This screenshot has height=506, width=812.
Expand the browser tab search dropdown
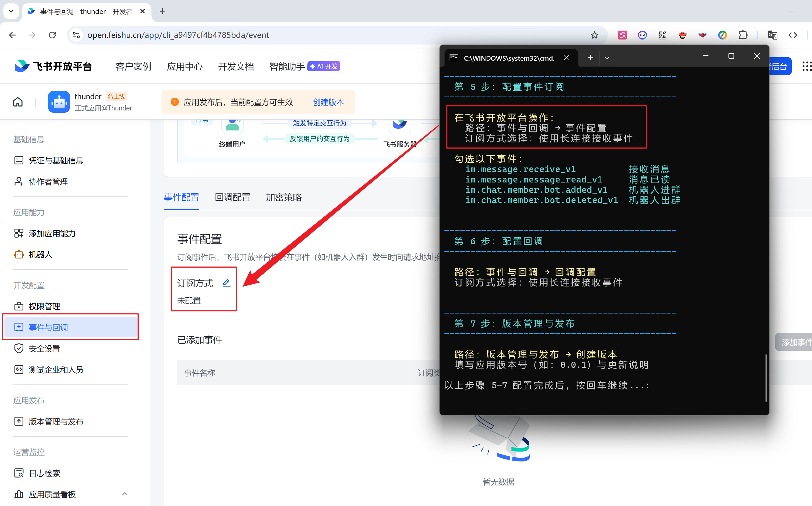point(11,11)
